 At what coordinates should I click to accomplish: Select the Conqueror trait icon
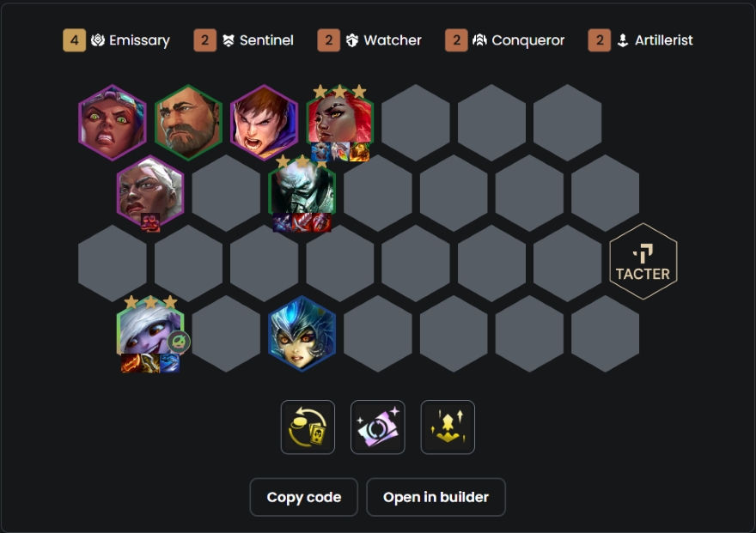(x=479, y=40)
